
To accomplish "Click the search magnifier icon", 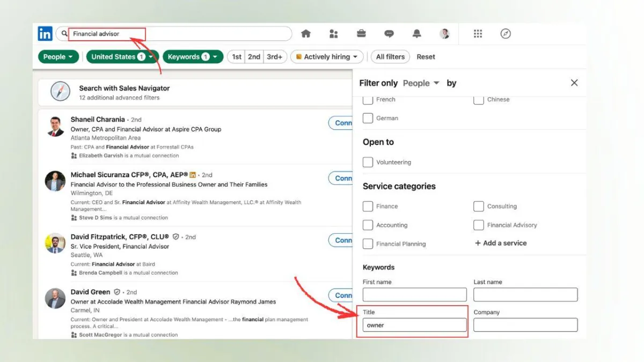I will point(65,34).
